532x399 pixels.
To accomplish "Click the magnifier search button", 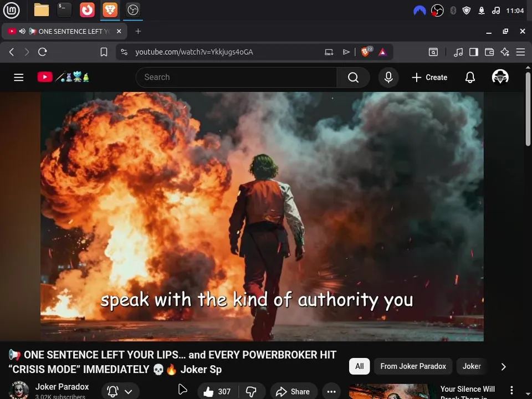I will 353,78.
